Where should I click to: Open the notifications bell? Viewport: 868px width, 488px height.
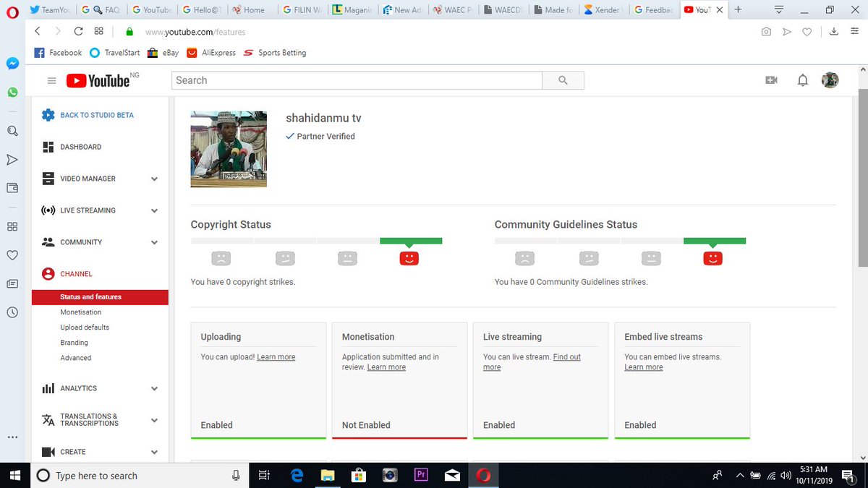pyautogui.click(x=802, y=80)
